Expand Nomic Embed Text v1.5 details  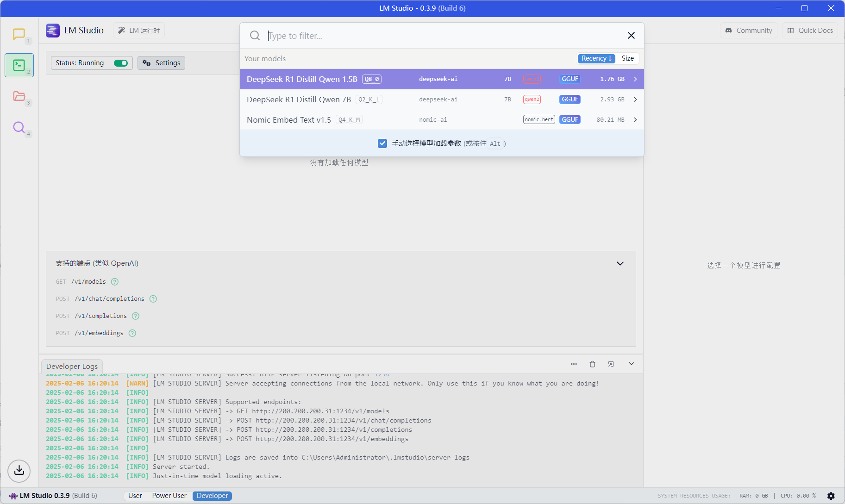(635, 120)
